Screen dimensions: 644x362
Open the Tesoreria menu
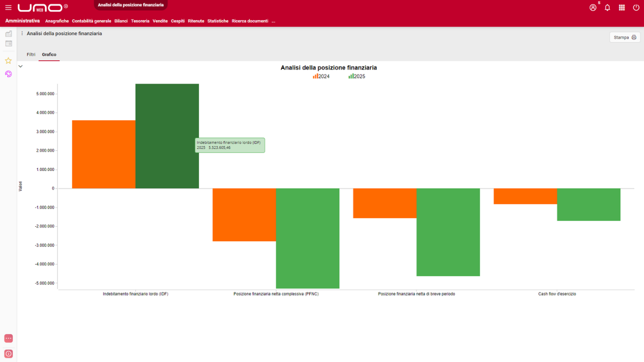pos(140,21)
